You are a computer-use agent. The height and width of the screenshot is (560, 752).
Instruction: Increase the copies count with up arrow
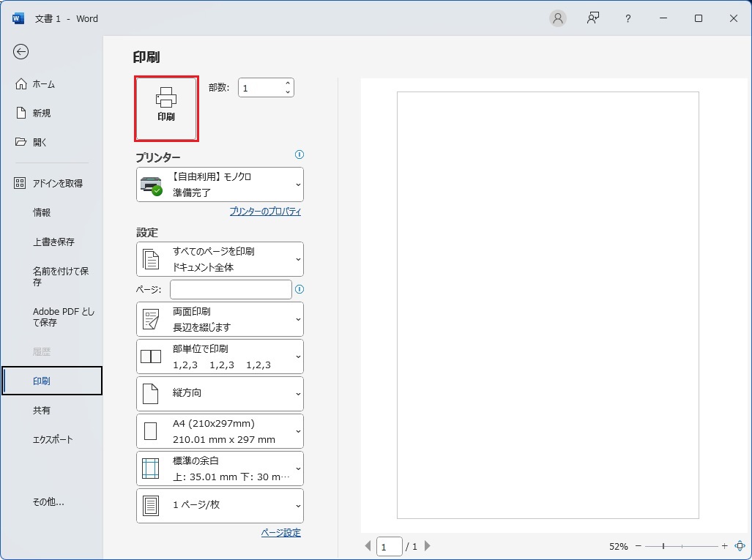point(288,83)
